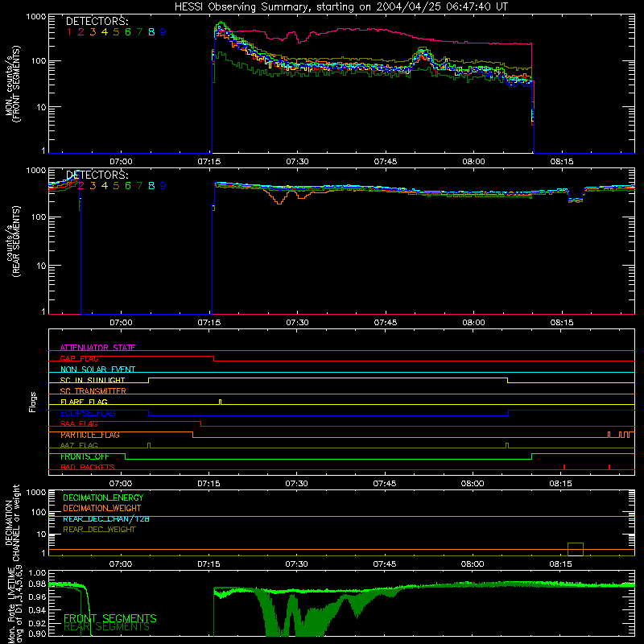Click the FRONT SEGMENTS livetime legend text
The height and width of the screenshot is (644, 644).
click(x=110, y=618)
